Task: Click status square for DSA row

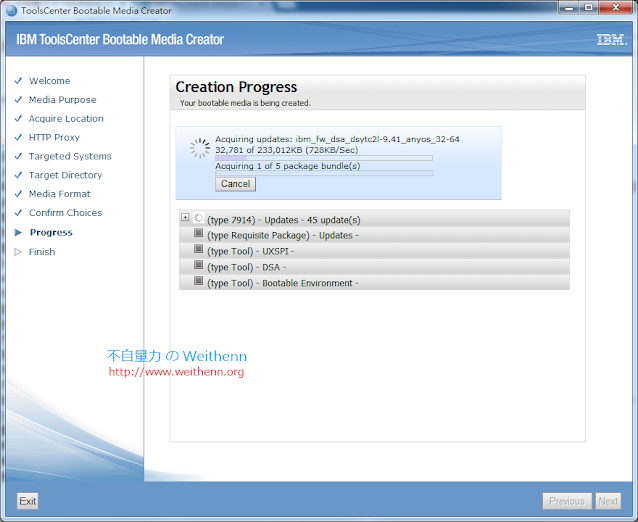Action: click(x=198, y=265)
